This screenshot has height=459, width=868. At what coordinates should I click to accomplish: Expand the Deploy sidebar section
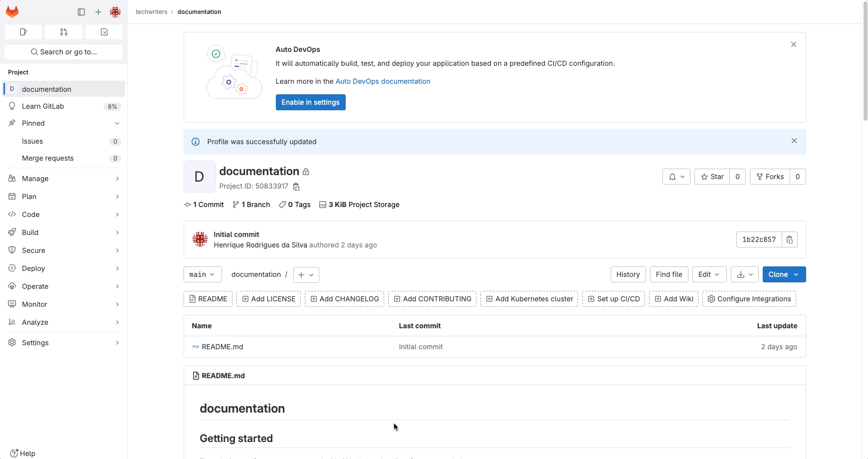pos(63,268)
